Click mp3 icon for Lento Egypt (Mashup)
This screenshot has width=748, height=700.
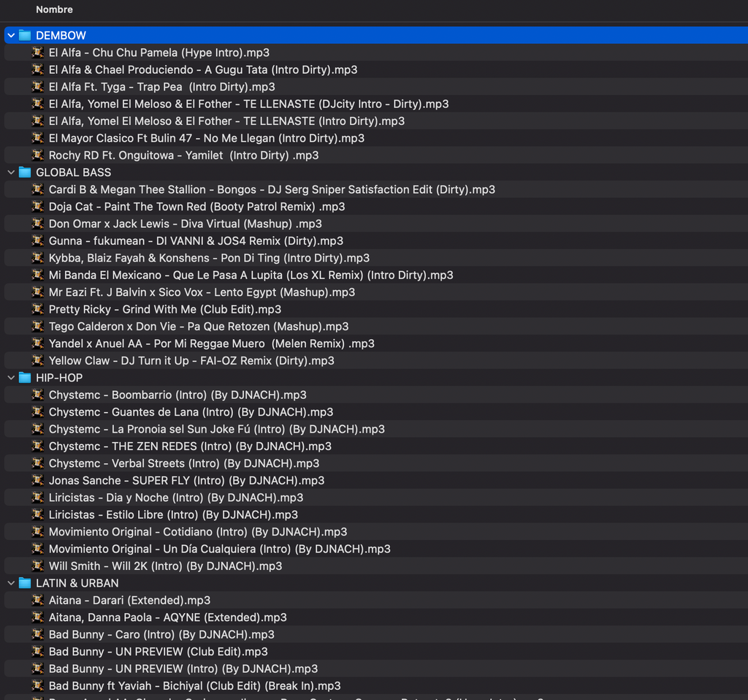tap(38, 292)
